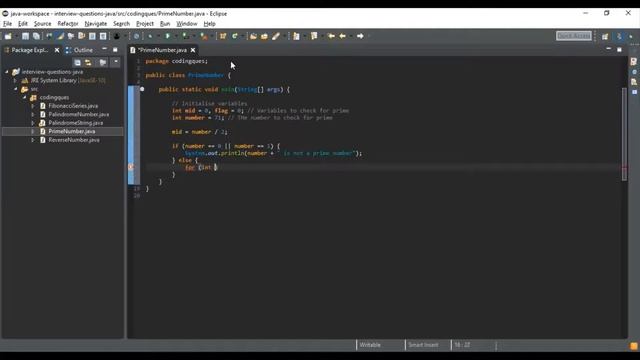
Task: Select ReverseNumber.java in the tree
Action: click(74, 140)
